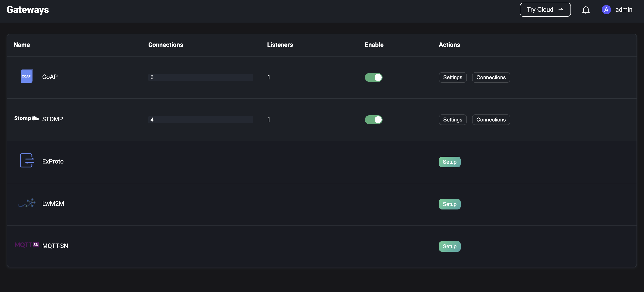
Task: Click the STOMP connections progress bar
Action: coord(201,120)
